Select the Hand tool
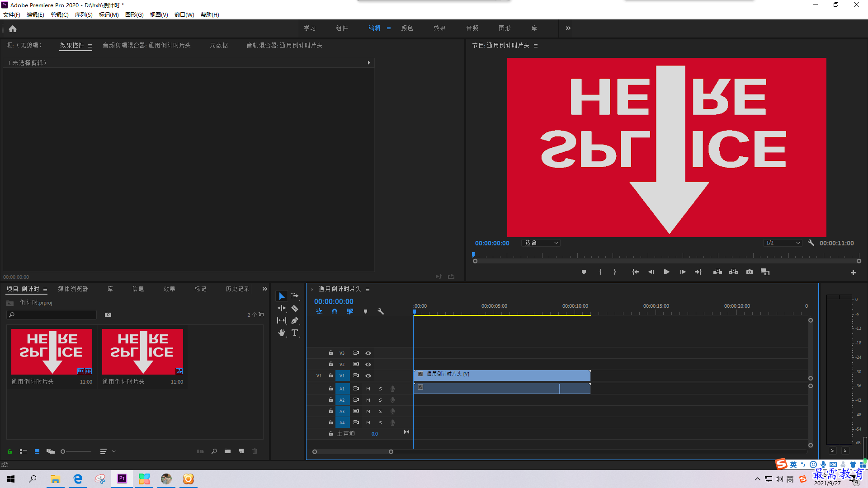Screen dimensions: 868x488 [282, 333]
